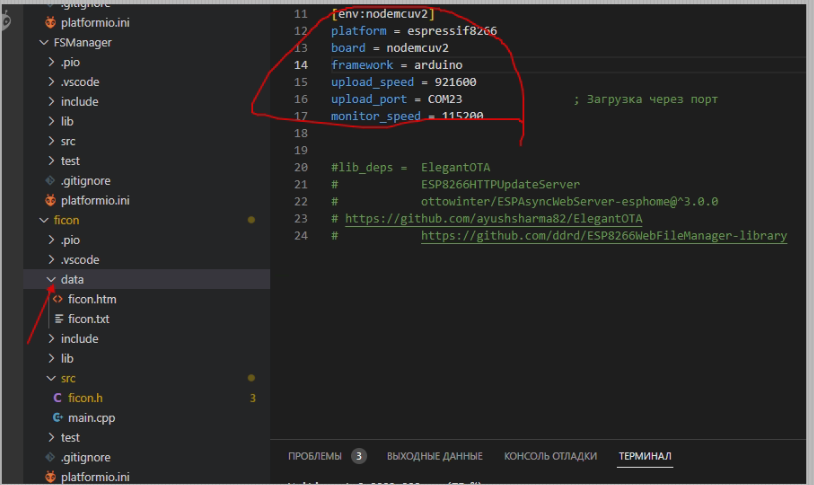Expand include chevron under FSManager
The height and width of the screenshot is (485, 814).
(51, 102)
